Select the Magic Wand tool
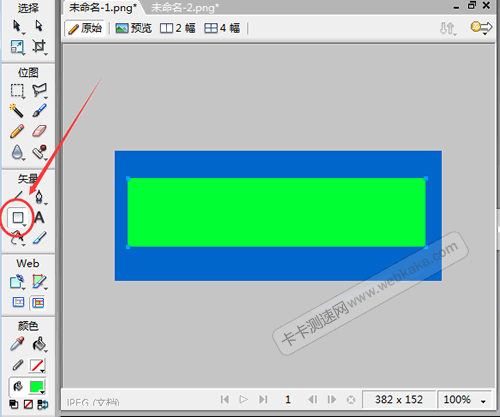 pyautogui.click(x=17, y=110)
